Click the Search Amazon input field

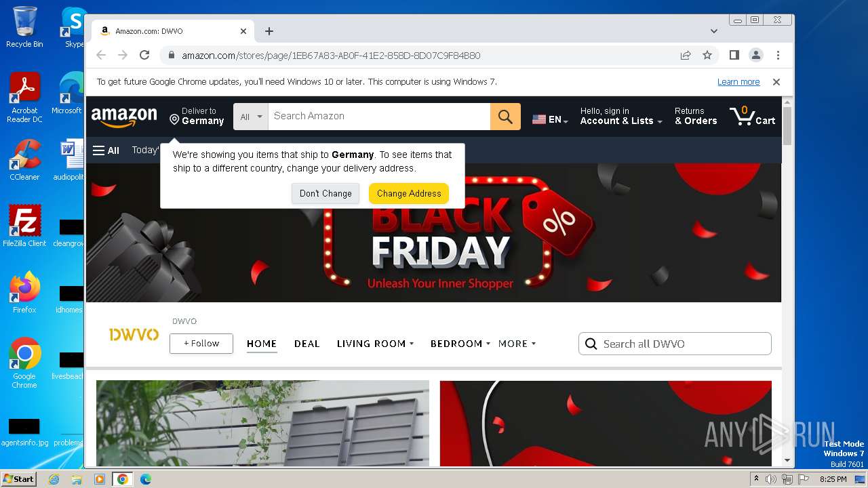coord(379,117)
